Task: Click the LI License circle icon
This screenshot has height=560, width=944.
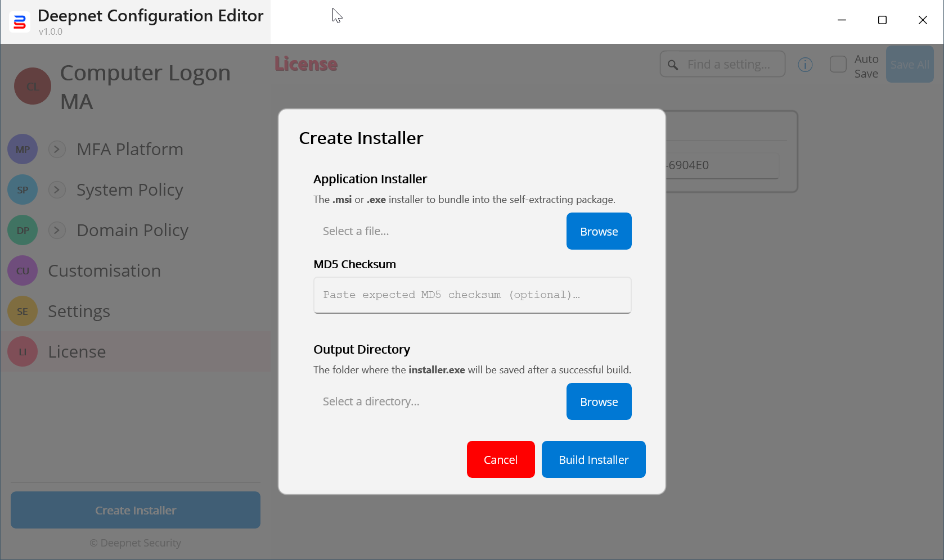Action: 23,352
